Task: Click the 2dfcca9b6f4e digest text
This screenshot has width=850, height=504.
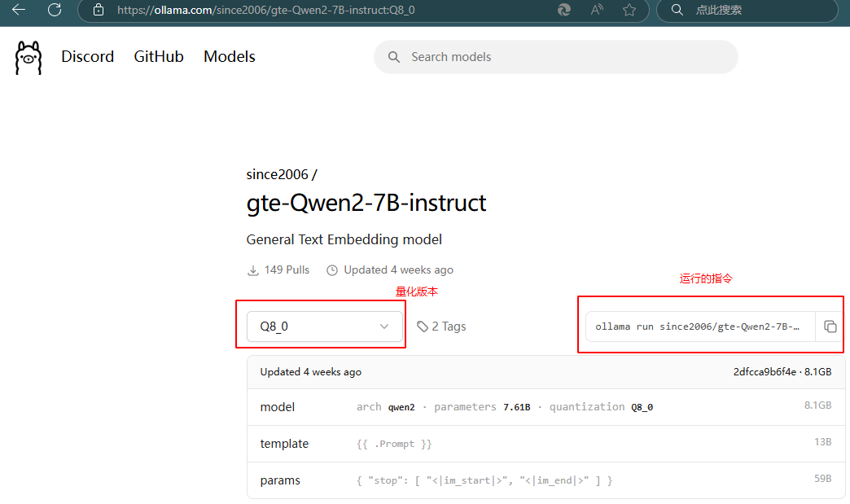Action: pos(765,372)
